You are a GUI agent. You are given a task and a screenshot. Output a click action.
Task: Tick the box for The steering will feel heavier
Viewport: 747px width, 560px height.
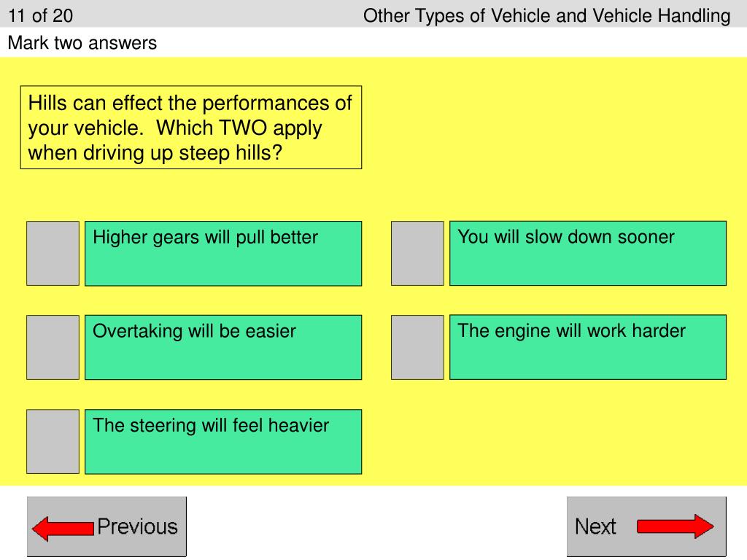click(x=53, y=441)
